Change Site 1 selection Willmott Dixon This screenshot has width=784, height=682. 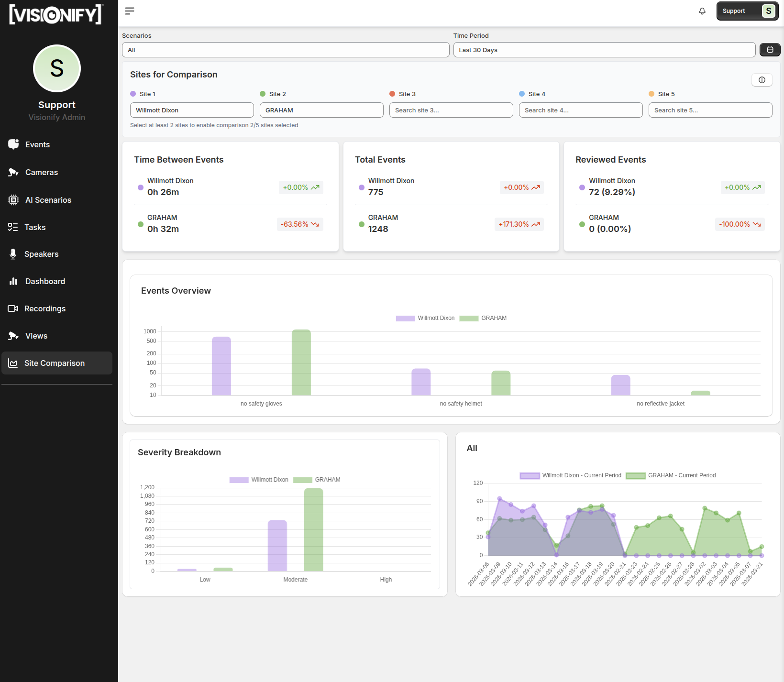(x=192, y=110)
